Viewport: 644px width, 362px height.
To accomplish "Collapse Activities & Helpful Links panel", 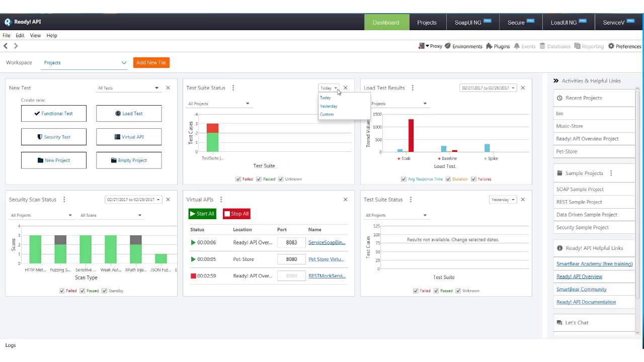I will (556, 80).
